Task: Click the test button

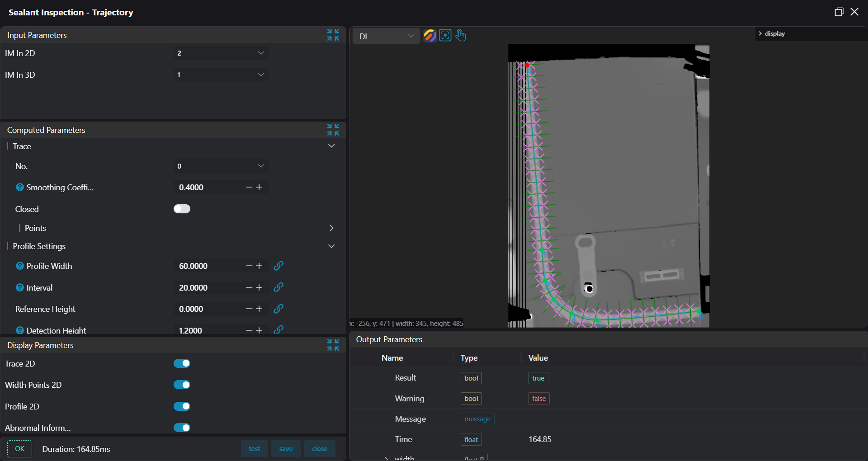Action: [254, 449]
